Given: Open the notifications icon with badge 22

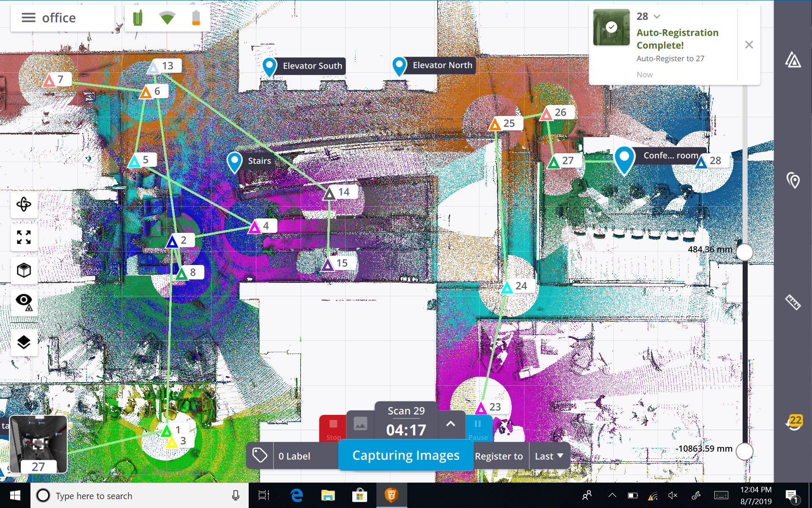Looking at the screenshot, I should [x=794, y=422].
